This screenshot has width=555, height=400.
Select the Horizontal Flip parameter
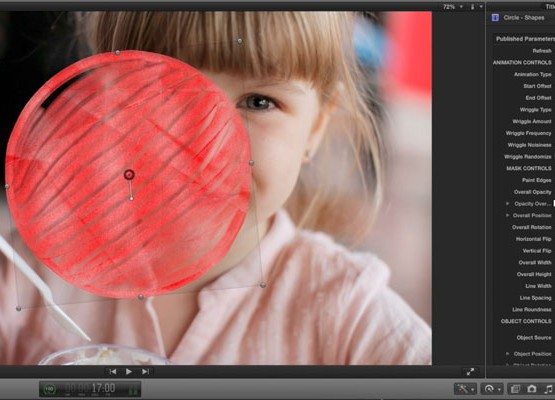pyautogui.click(x=534, y=239)
